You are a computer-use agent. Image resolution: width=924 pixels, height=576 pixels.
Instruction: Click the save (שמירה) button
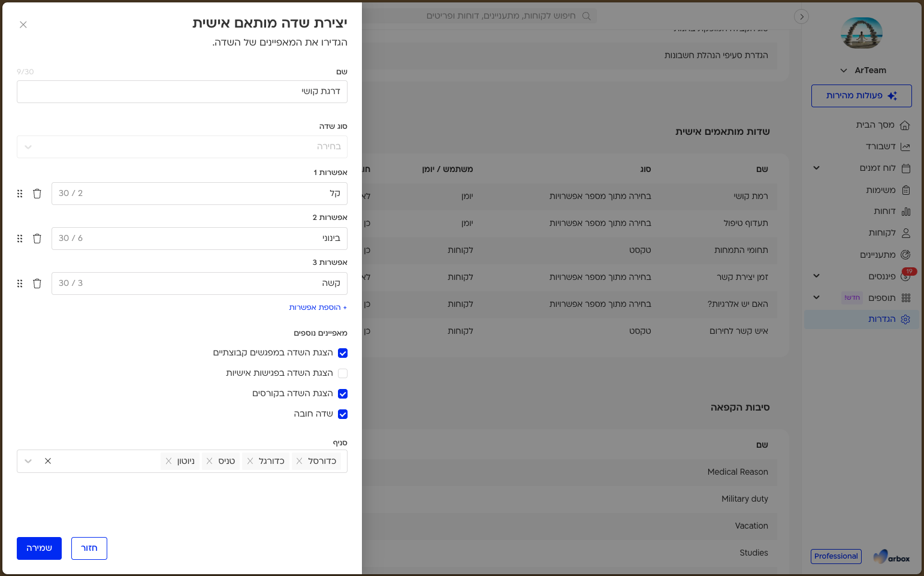tap(39, 548)
